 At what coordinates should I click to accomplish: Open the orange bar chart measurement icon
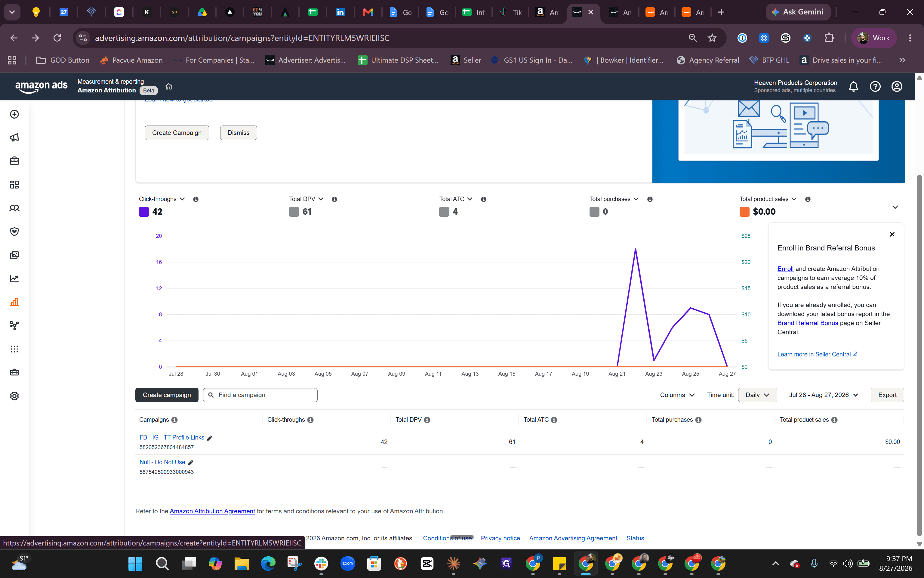[14, 302]
